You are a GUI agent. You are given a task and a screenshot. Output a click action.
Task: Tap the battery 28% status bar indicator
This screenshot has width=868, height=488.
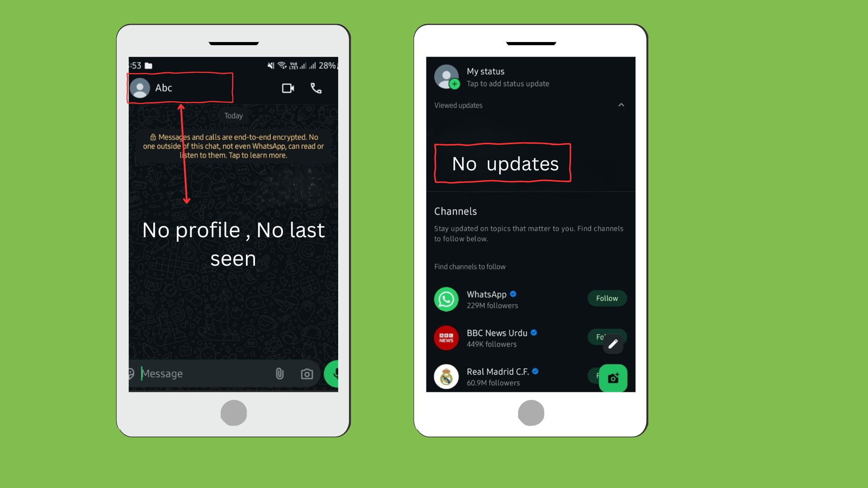click(x=330, y=65)
